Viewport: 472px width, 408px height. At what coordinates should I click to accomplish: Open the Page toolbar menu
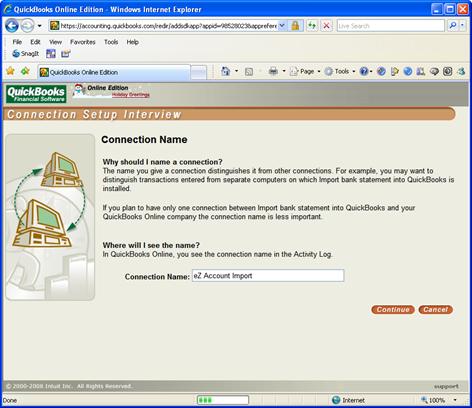click(305, 71)
